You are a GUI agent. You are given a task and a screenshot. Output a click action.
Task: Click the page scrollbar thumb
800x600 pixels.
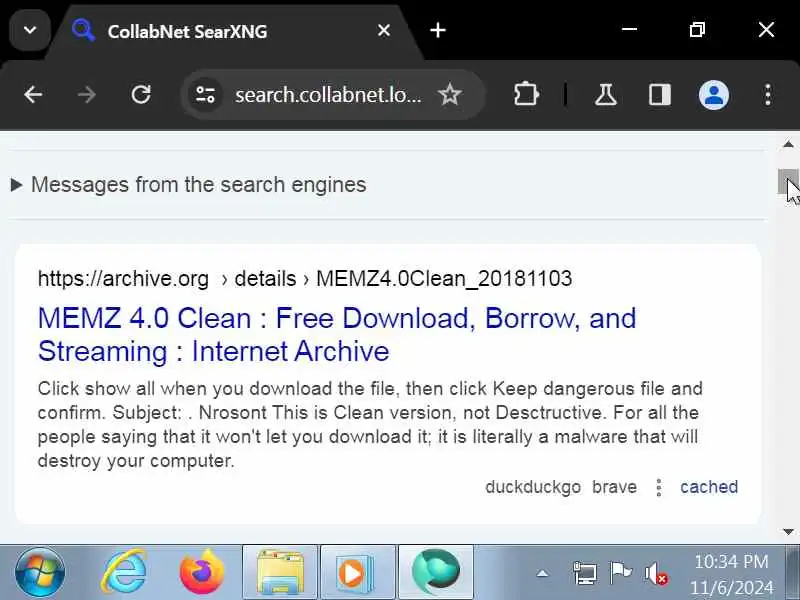[x=788, y=182]
